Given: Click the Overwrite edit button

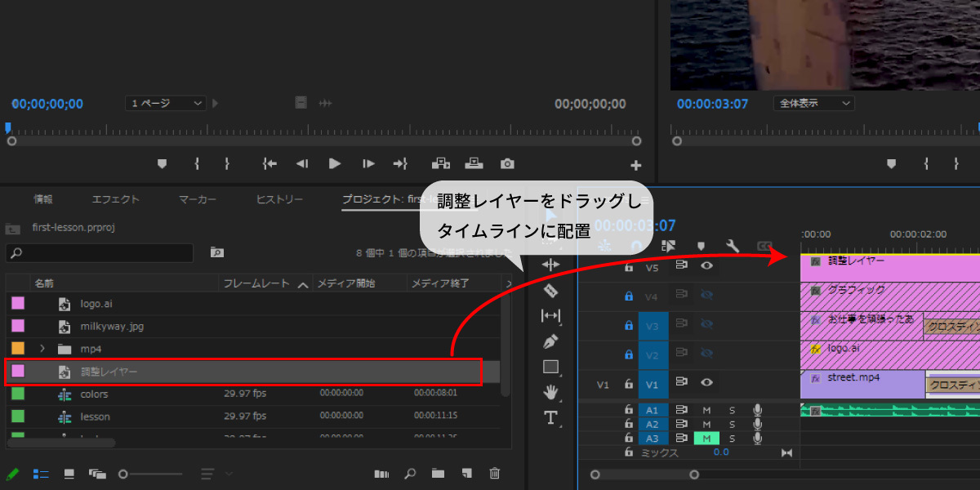Looking at the screenshot, I should click(474, 163).
